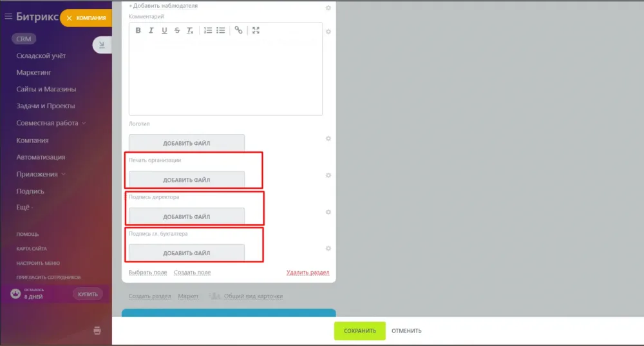The height and width of the screenshot is (346, 644).
Task: Open gear settings for observer field
Action: pyautogui.click(x=328, y=8)
